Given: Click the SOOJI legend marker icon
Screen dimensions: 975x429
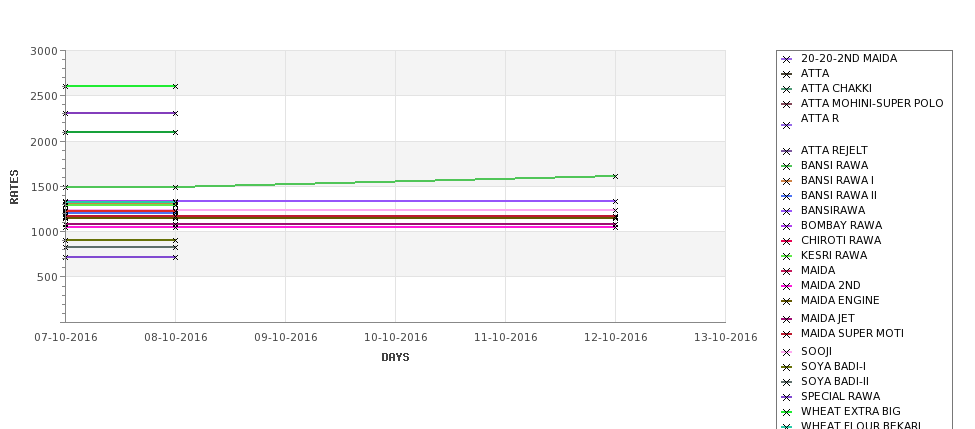Looking at the screenshot, I should pos(787,352).
